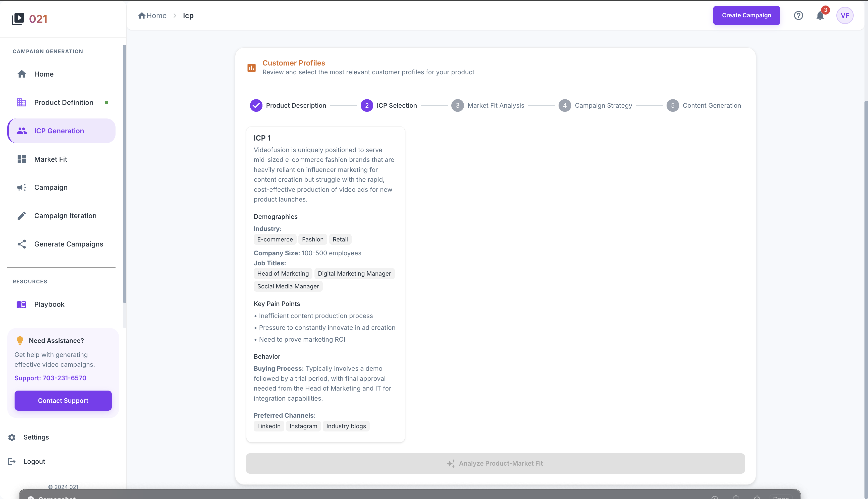The width and height of the screenshot is (868, 499).
Task: Click the 021 logo icon
Action: (x=18, y=19)
